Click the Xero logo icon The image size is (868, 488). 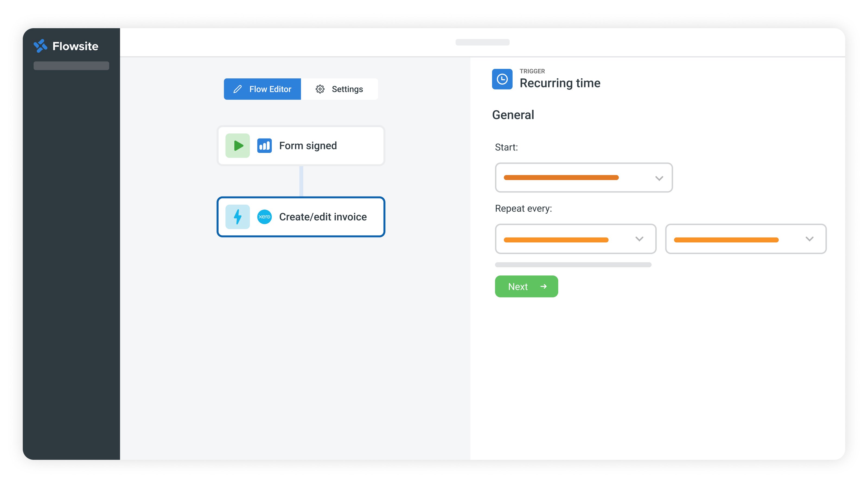(x=264, y=217)
